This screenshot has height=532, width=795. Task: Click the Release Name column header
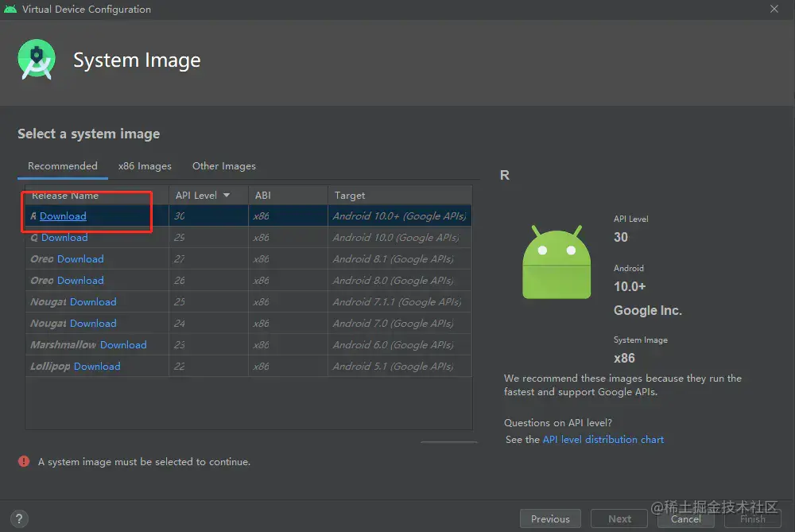point(97,196)
